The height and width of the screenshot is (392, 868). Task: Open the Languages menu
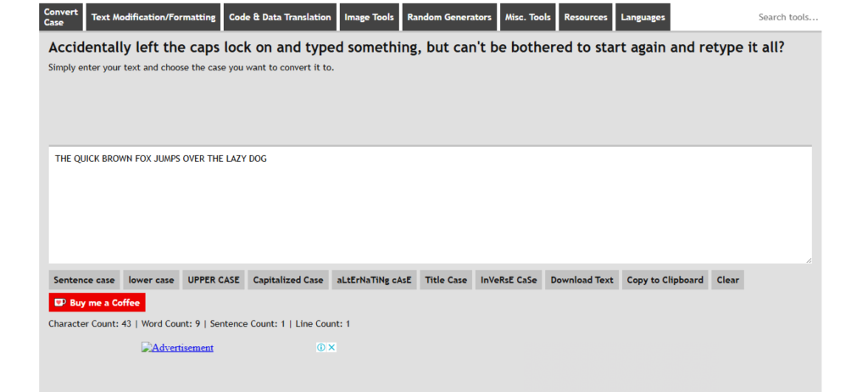tap(643, 17)
